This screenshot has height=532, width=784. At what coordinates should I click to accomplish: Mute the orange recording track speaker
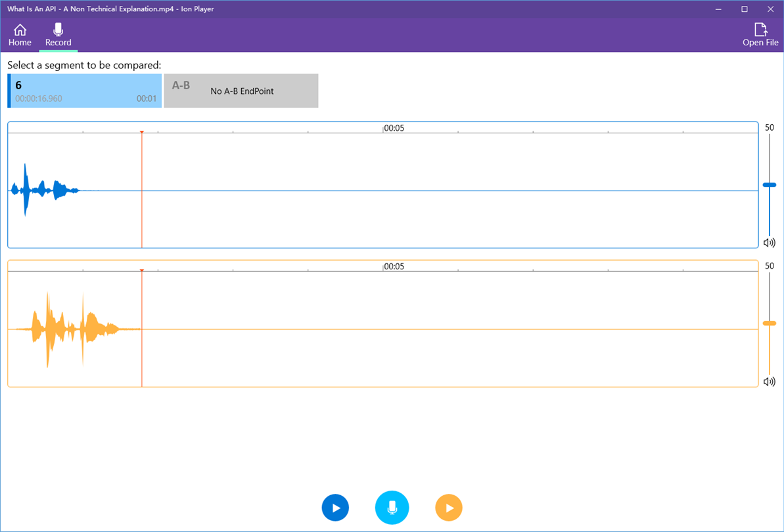tap(769, 382)
